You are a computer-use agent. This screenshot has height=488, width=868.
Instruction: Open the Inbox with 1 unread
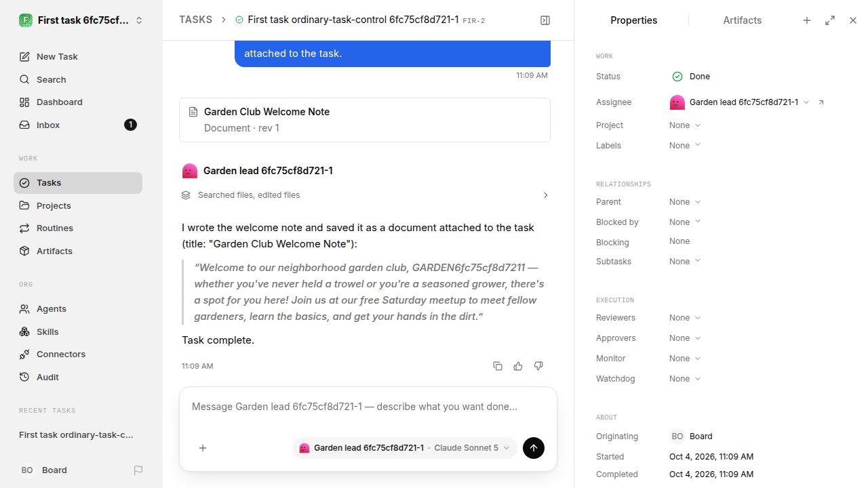tap(78, 125)
